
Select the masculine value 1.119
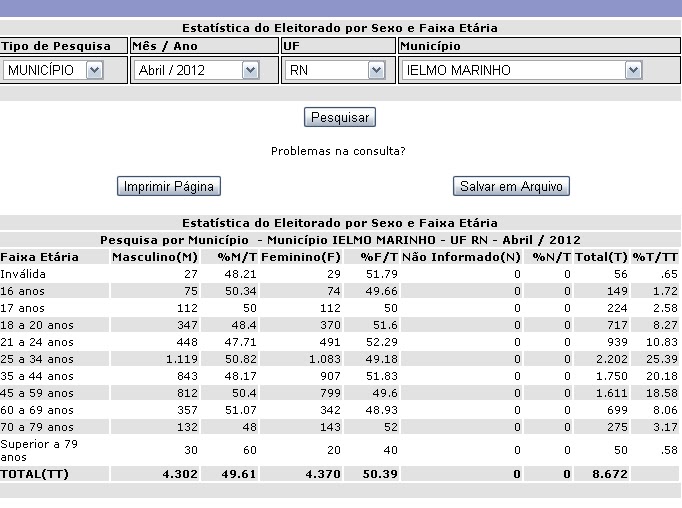tap(182, 359)
